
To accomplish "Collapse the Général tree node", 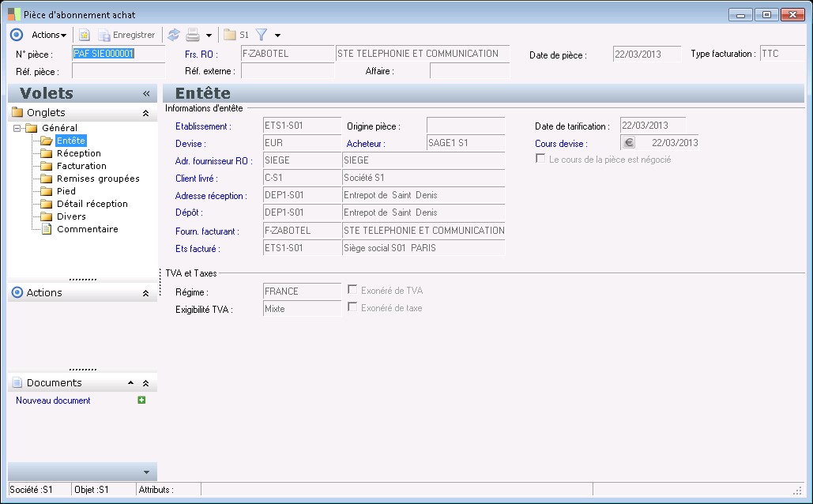I will pyautogui.click(x=17, y=128).
